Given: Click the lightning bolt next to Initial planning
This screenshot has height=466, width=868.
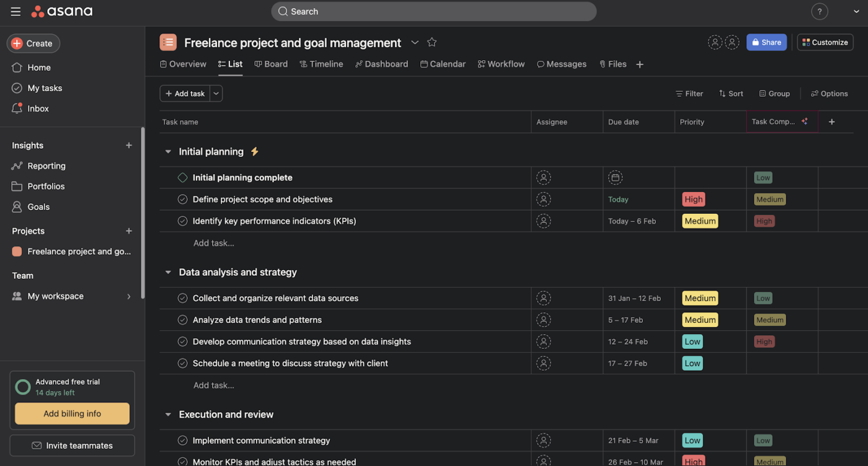Looking at the screenshot, I should 254,151.
